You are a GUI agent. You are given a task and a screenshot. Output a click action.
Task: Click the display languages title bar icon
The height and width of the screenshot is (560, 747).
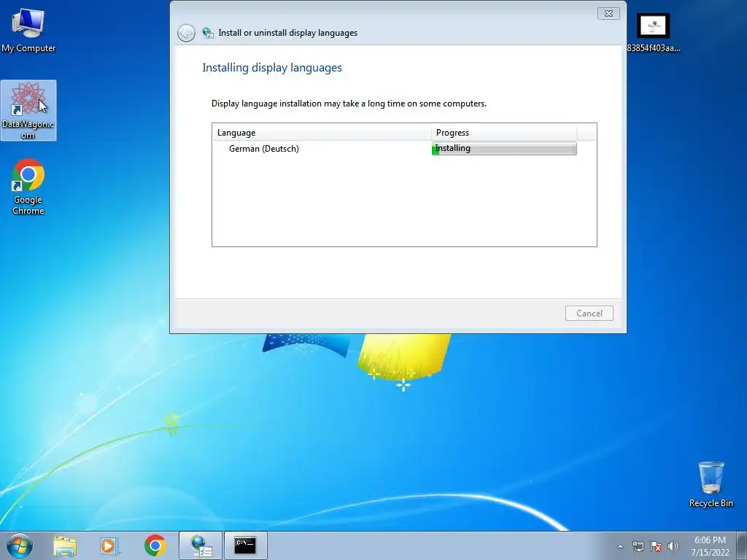click(x=208, y=33)
